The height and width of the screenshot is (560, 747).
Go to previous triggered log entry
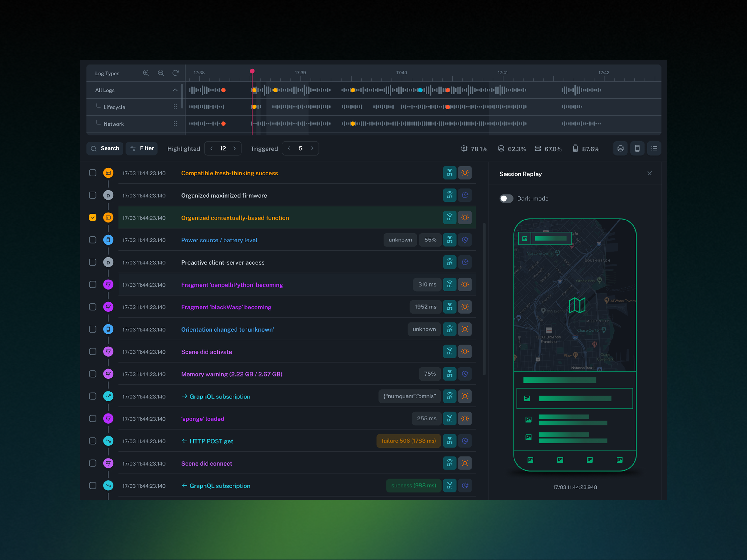point(289,149)
